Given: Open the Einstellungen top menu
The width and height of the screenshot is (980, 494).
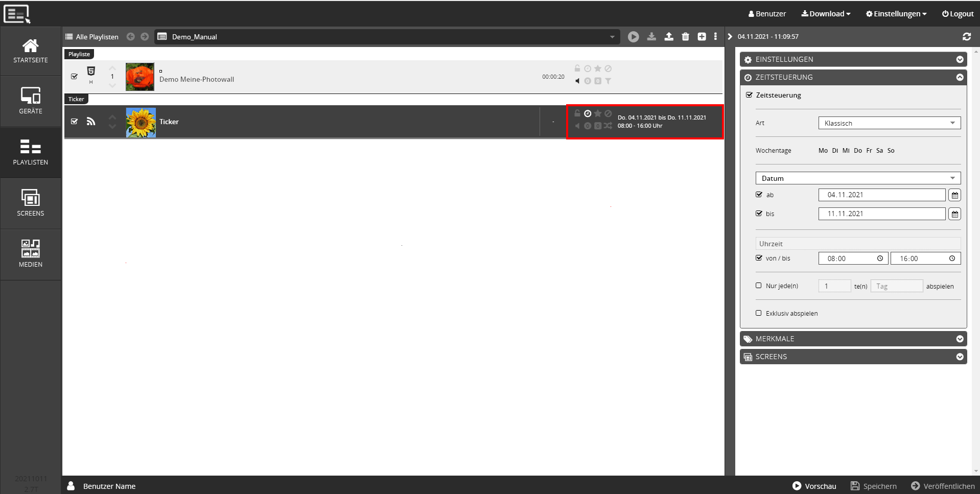Looking at the screenshot, I should point(896,14).
